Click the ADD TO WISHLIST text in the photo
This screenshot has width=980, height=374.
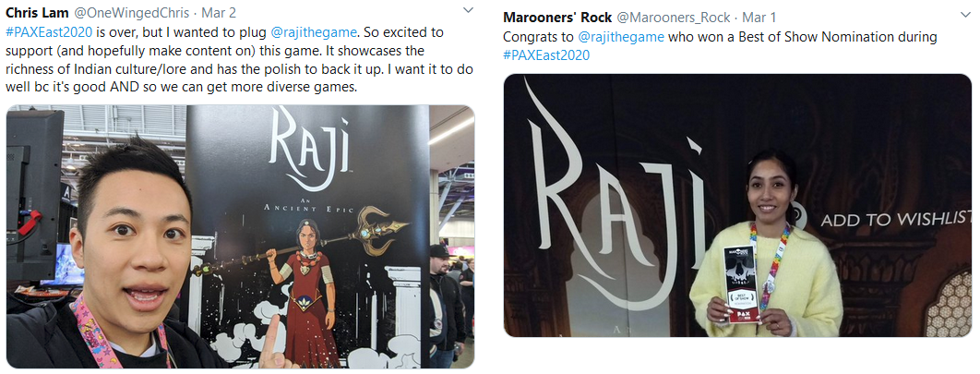coord(896,220)
